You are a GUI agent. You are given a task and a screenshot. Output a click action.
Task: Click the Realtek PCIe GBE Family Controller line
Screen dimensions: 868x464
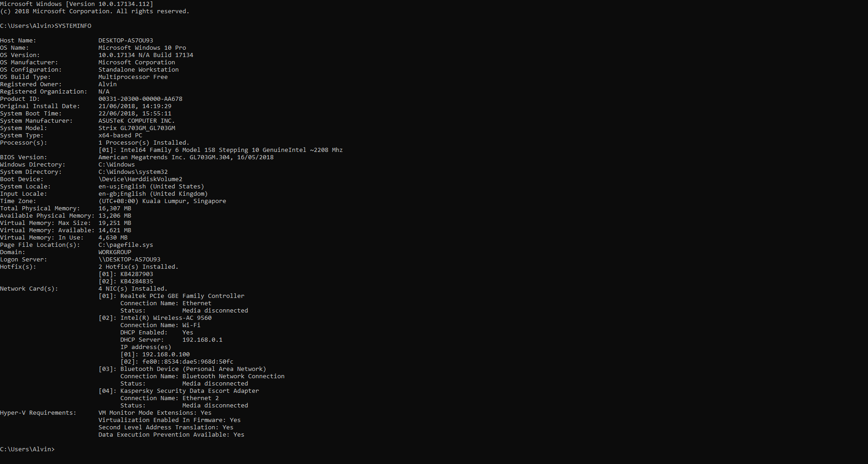click(172, 296)
